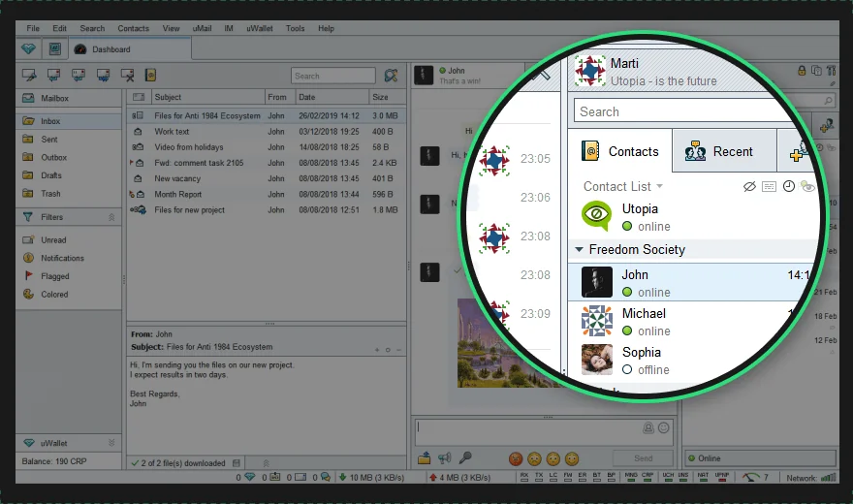The width and height of the screenshot is (853, 504).
Task: Open the key icon below chat input
Action: 465,458
